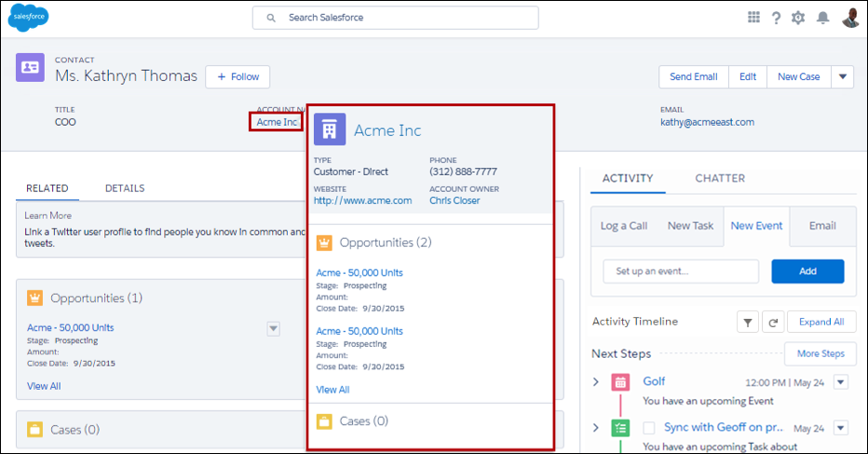Open the Setup gear icon
The image size is (868, 454).
798,18
